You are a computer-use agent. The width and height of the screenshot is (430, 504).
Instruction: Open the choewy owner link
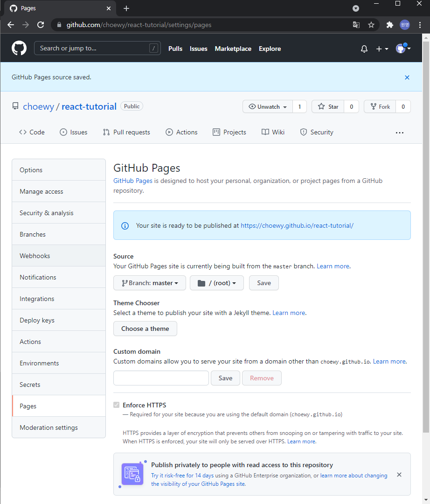tap(39, 106)
